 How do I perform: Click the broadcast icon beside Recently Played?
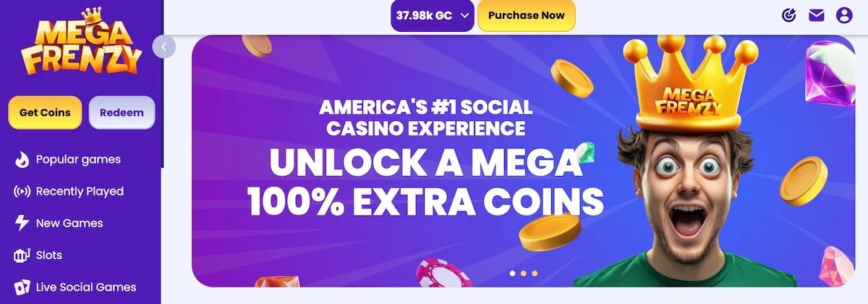22,192
